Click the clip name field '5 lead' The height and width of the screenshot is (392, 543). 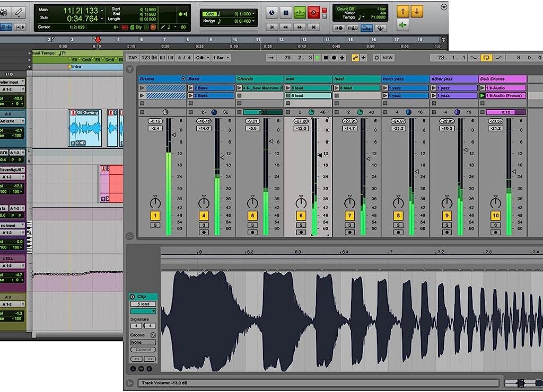coord(143,304)
